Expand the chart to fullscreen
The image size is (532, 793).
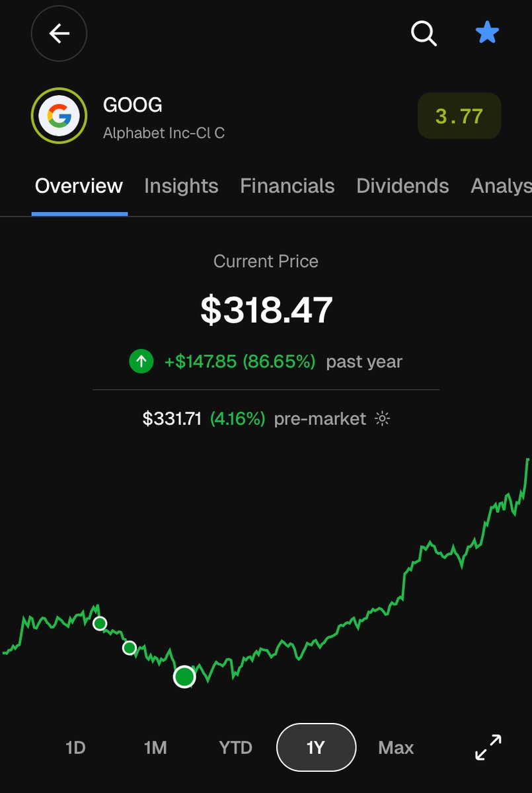[x=487, y=747]
